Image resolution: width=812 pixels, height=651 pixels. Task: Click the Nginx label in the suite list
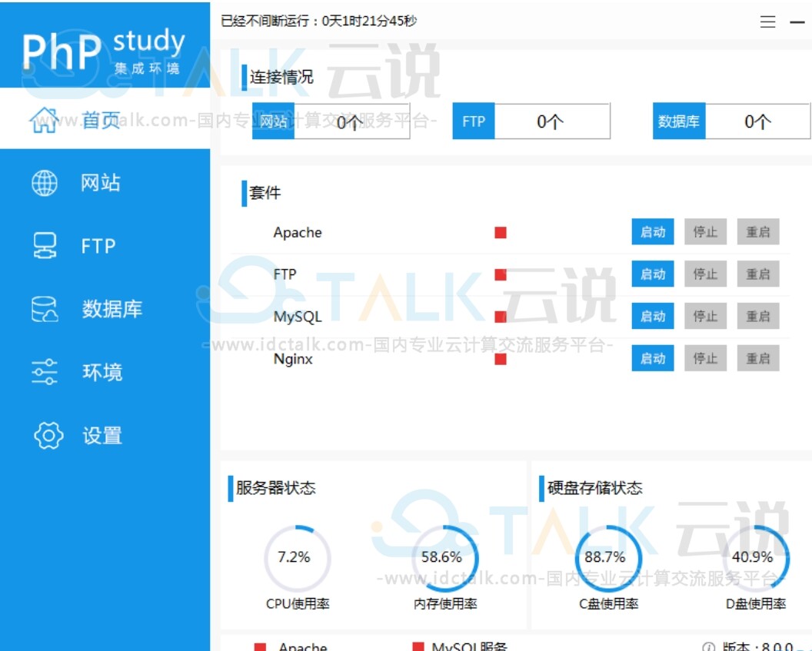pos(293,359)
